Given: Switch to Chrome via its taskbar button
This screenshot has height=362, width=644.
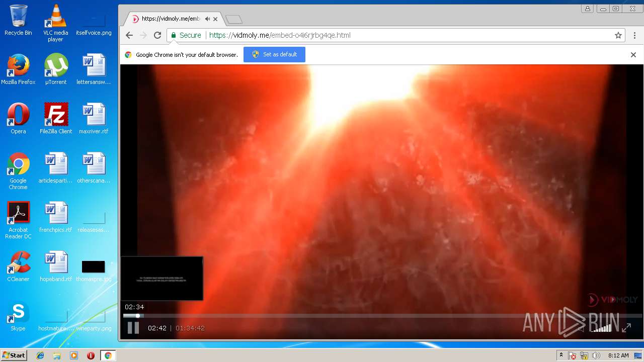Looking at the screenshot, I should pyautogui.click(x=108, y=355).
